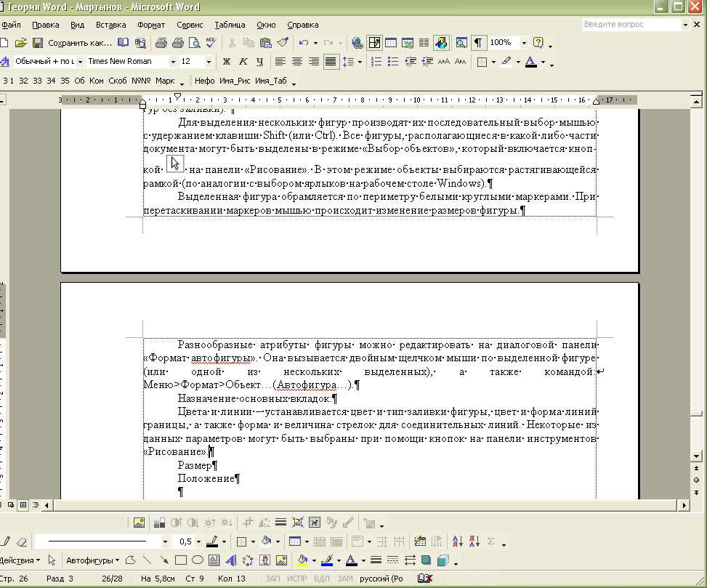The height and width of the screenshot is (588, 707).
Task: Toggle the Tables and Borders panel
Action: coord(373,43)
